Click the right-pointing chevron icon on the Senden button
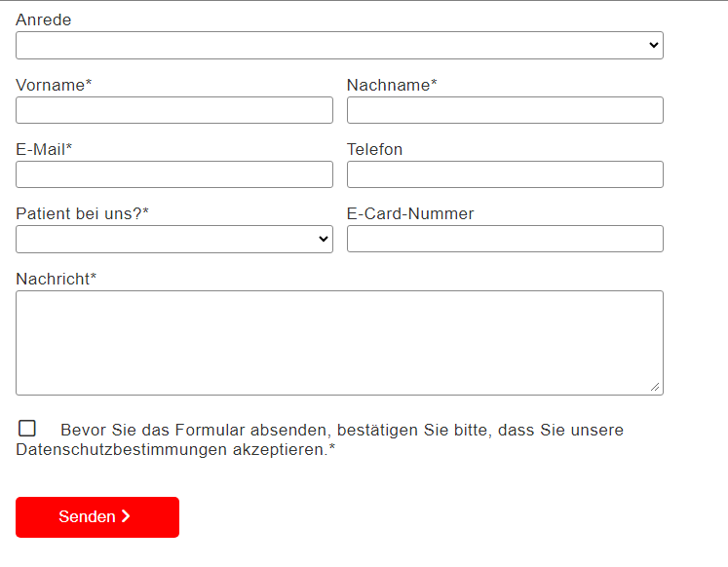This screenshot has height=567, width=728. pyautogui.click(x=126, y=516)
